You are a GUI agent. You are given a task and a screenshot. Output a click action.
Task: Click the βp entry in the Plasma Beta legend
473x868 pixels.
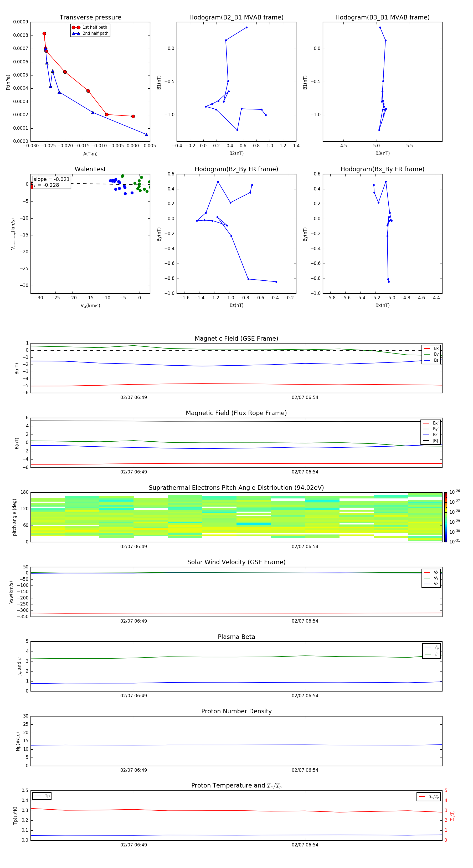pyautogui.click(x=432, y=647)
